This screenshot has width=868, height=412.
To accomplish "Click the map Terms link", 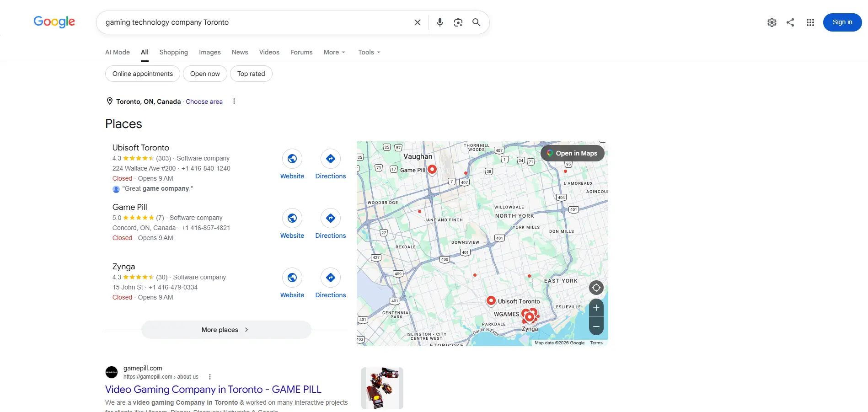I will [x=596, y=343].
